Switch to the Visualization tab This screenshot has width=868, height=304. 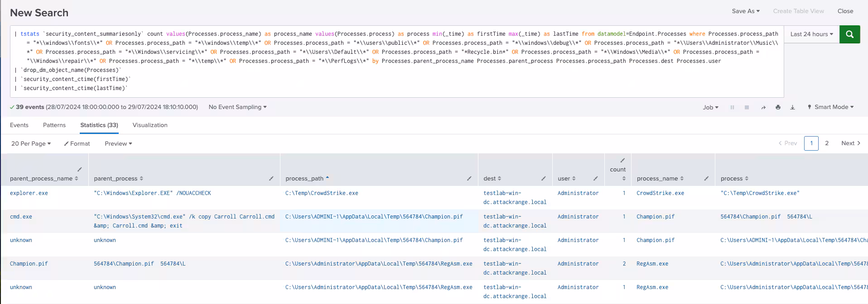(x=150, y=125)
